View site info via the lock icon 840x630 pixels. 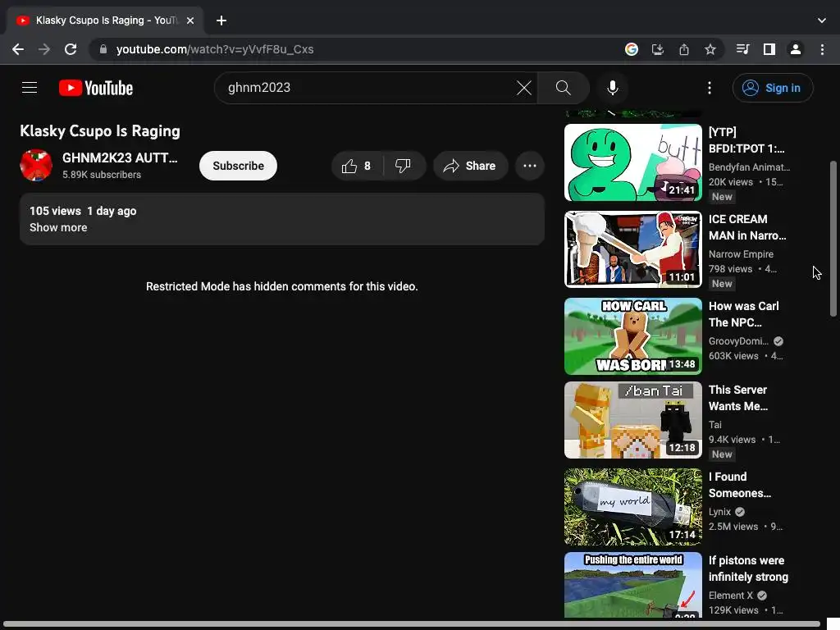tap(103, 49)
